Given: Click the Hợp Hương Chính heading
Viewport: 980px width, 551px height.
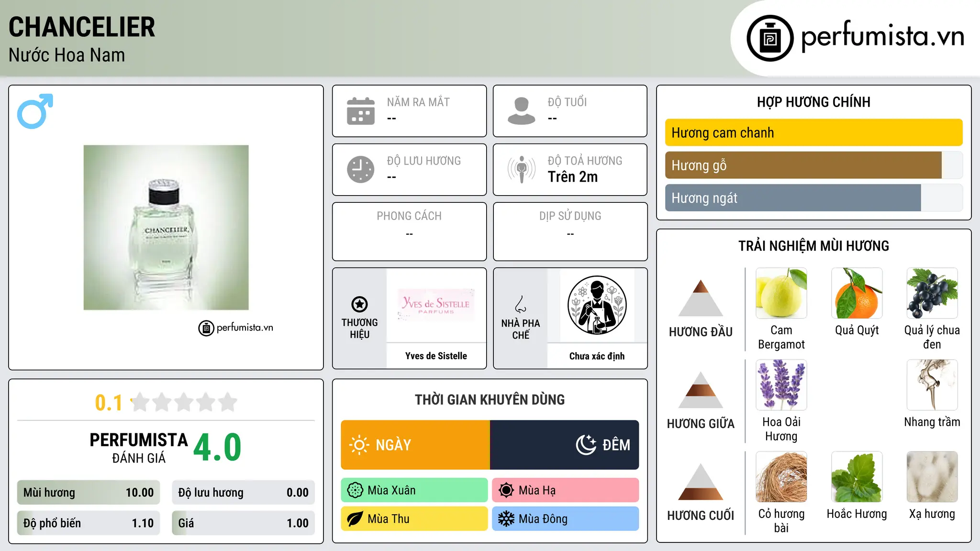Looking at the screenshot, I should [813, 102].
